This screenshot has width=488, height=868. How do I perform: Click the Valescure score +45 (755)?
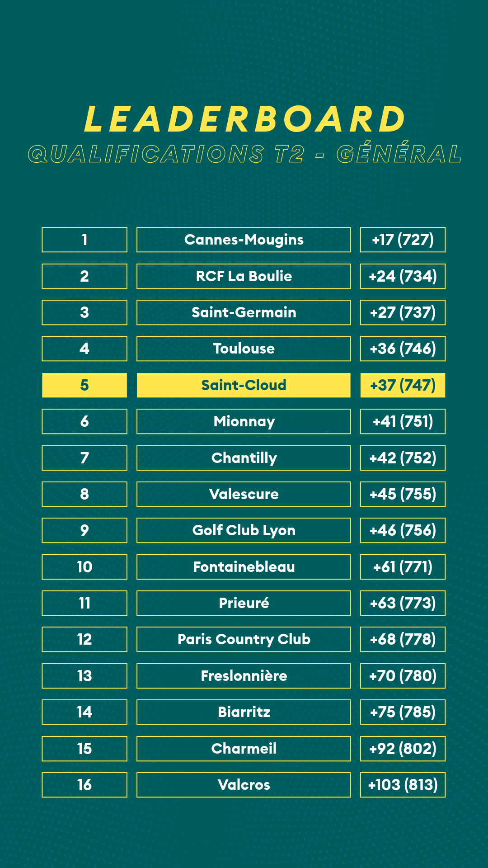pyautogui.click(x=403, y=494)
